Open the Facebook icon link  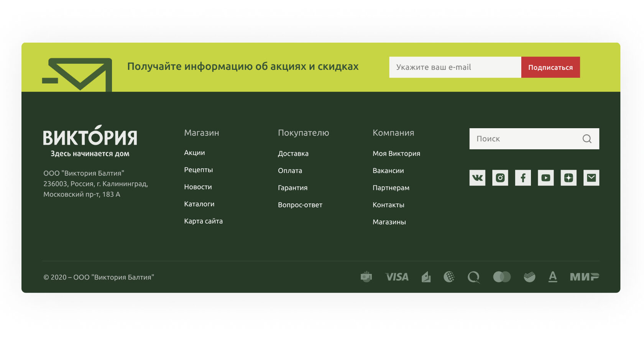pos(523,178)
